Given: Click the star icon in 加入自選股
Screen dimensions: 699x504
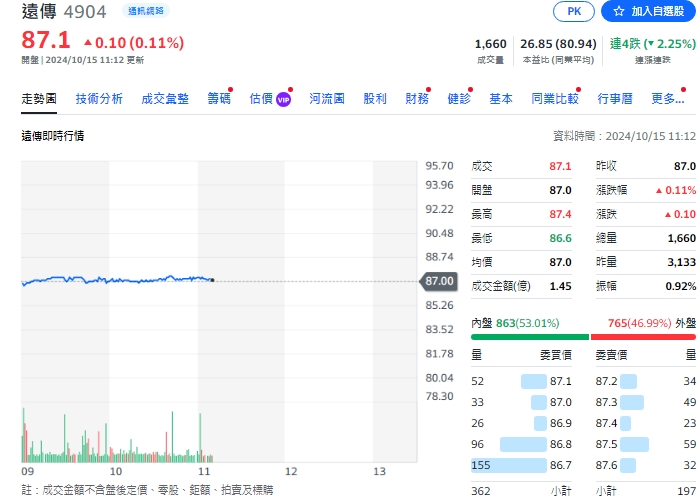Looking at the screenshot, I should point(618,12).
